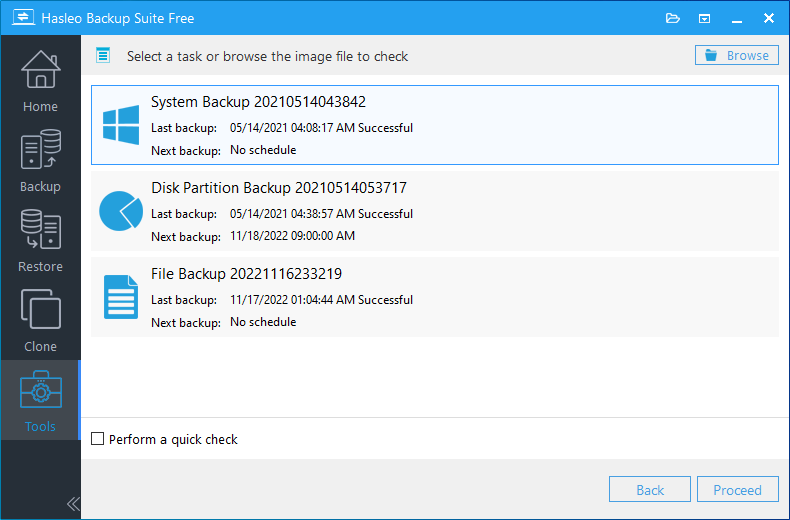Click No schedule under System Backup
Screen dimensions: 790x520
click(x=263, y=150)
